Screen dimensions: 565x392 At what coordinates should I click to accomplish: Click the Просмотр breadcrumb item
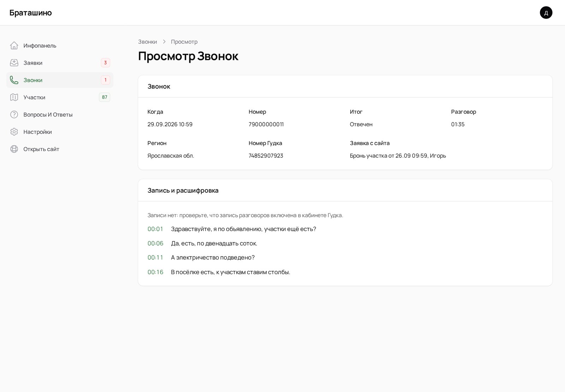184,42
